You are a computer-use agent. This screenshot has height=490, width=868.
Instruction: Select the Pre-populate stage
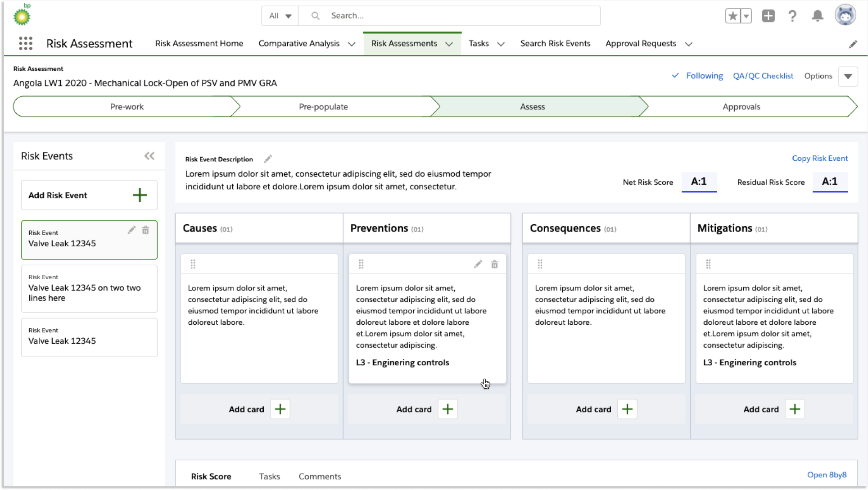point(323,107)
